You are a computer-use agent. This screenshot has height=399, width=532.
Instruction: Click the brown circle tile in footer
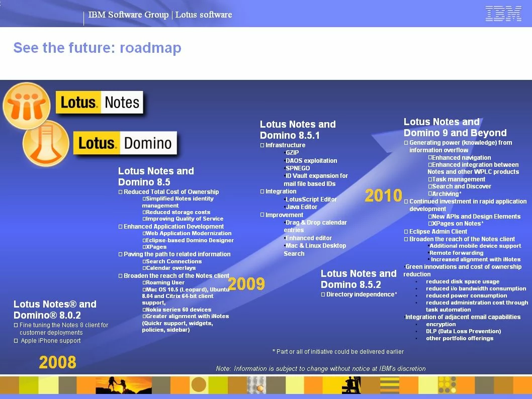(x=199, y=385)
